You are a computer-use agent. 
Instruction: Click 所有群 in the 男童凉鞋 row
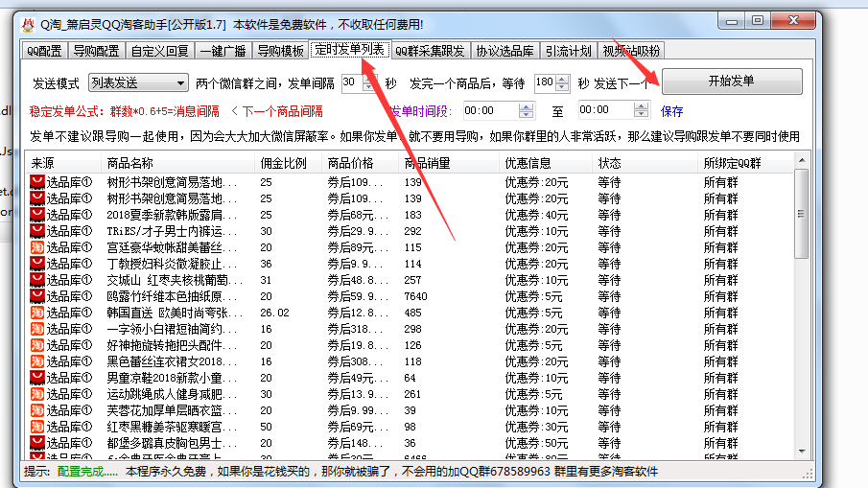(720, 378)
